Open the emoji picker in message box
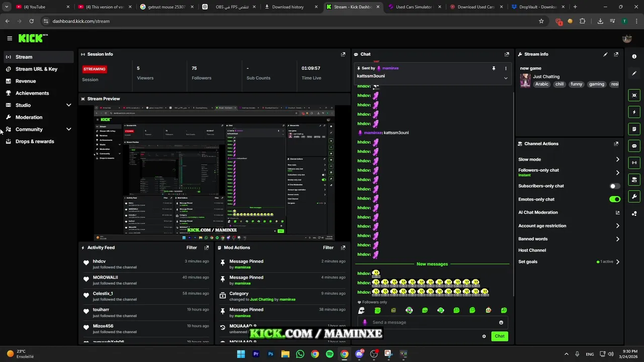 point(501,322)
